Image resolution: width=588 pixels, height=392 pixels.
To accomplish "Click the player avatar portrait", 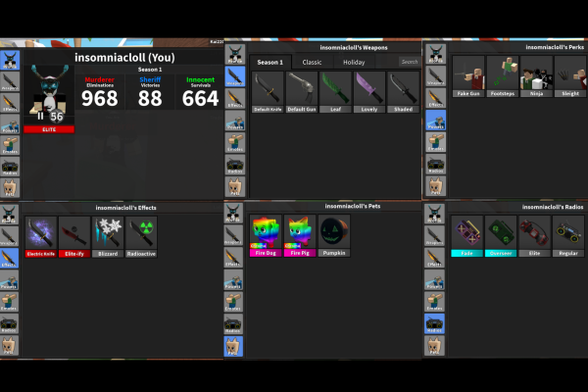I will pyautogui.click(x=49, y=94).
